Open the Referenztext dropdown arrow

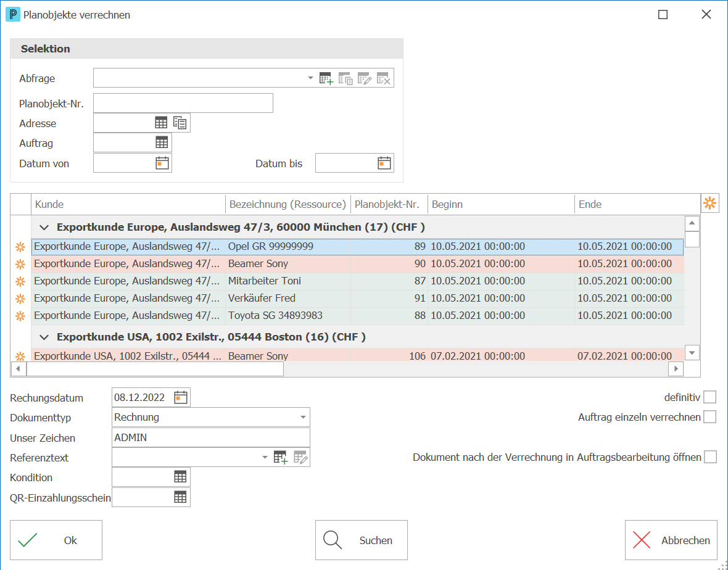(x=265, y=457)
